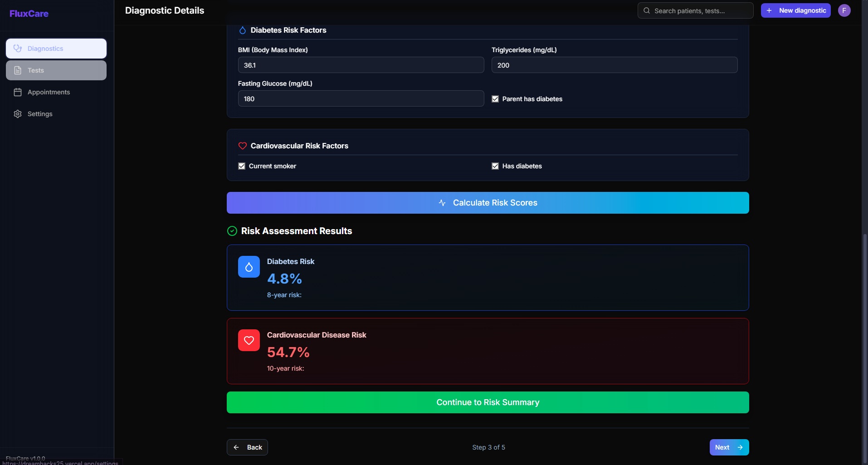The height and width of the screenshot is (465, 868).
Task: Click the search magnifier icon
Action: click(x=647, y=10)
